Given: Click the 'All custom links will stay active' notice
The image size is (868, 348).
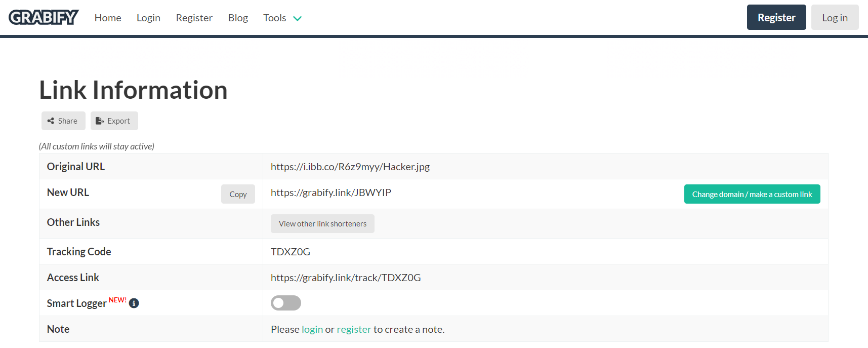Looking at the screenshot, I should point(97,146).
